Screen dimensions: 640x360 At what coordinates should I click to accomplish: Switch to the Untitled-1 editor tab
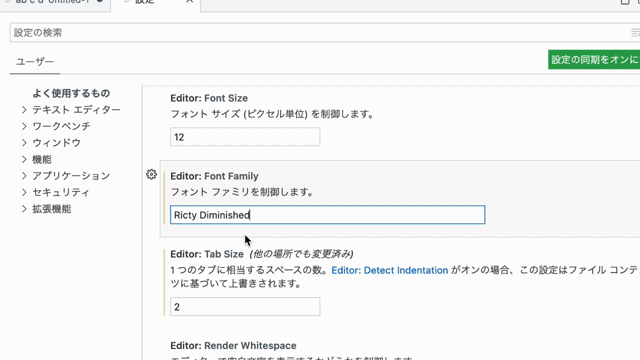tap(55, 2)
